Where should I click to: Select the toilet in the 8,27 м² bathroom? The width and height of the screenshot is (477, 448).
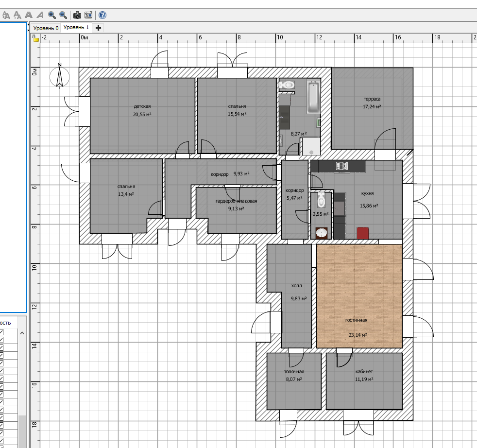[x=288, y=85]
